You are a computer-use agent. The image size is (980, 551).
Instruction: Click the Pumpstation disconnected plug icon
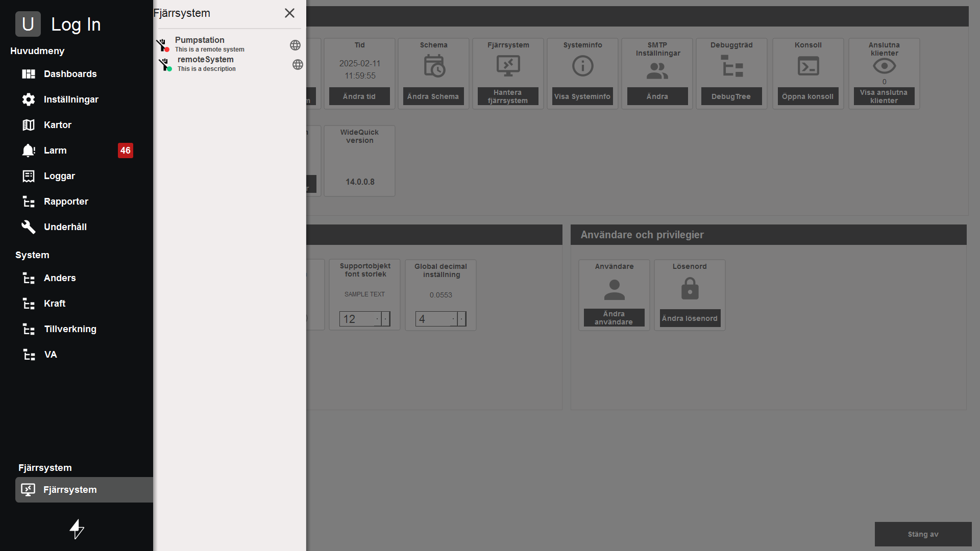pos(163,45)
